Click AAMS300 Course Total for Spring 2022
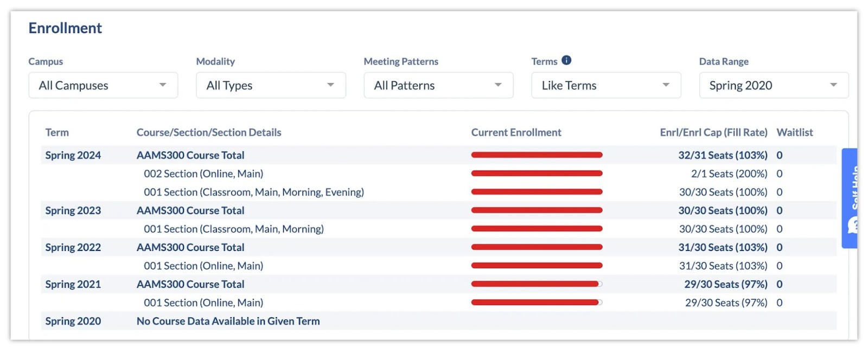The width and height of the screenshot is (868, 348). [190, 247]
